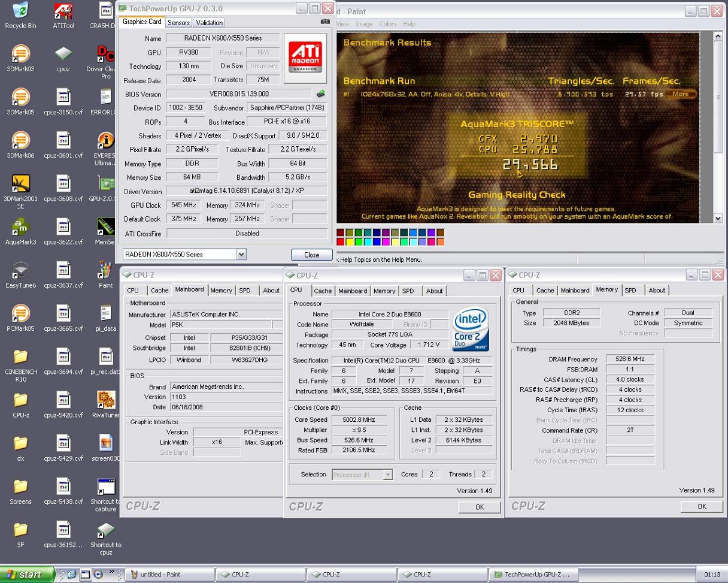Launch the AquaMark3 desktop shortcut
728x583 pixels.
20,232
